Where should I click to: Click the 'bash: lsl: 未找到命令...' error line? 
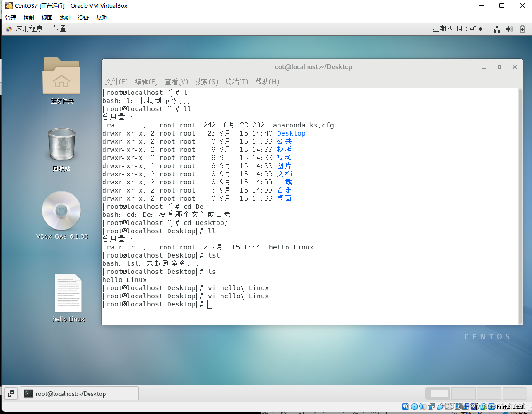pyautogui.click(x=150, y=263)
